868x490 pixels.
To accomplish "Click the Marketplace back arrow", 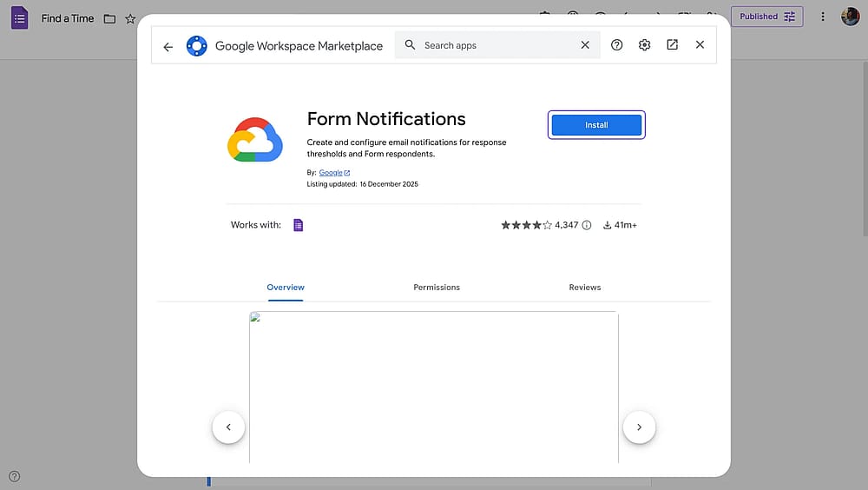I will tap(168, 47).
